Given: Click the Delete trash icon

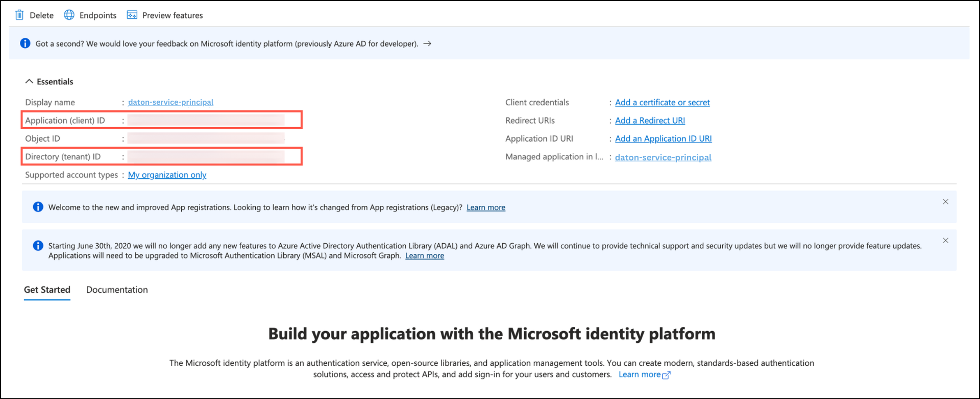Looking at the screenshot, I should pyautogui.click(x=19, y=15).
